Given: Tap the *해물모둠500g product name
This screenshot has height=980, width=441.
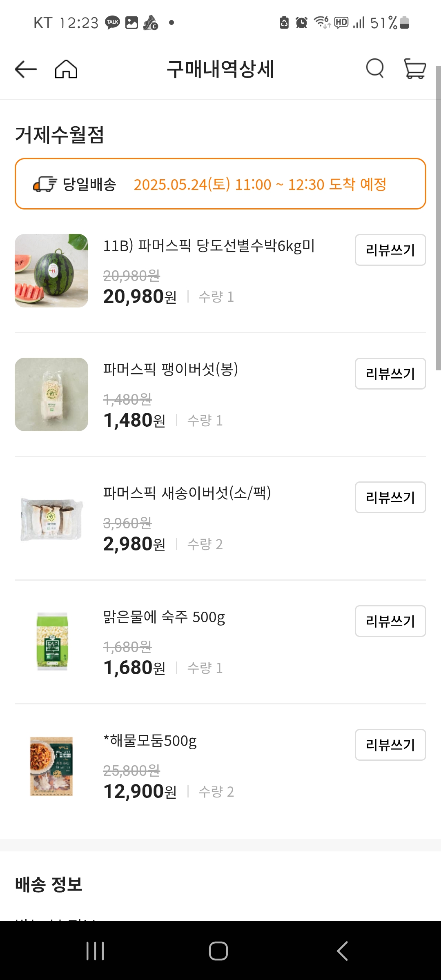Looking at the screenshot, I should point(150,740).
